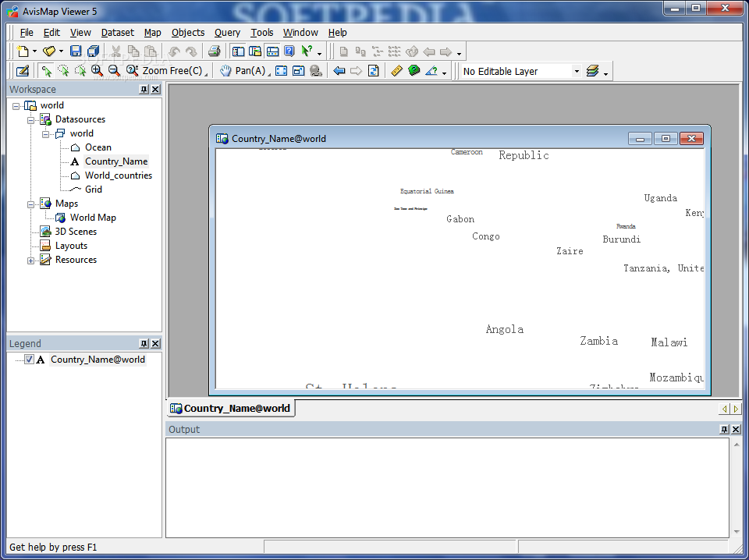Pin the Workspace panel
Viewport: 749px width, 560px height.
pyautogui.click(x=144, y=89)
